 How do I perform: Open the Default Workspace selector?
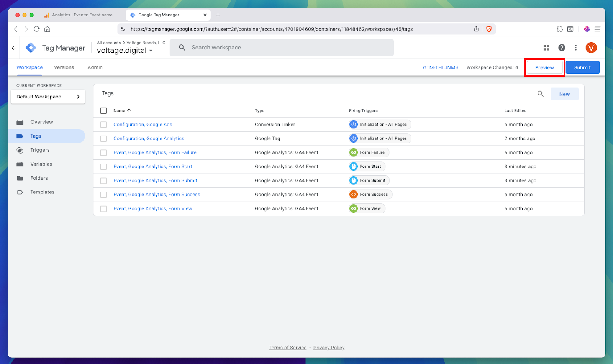pyautogui.click(x=48, y=97)
